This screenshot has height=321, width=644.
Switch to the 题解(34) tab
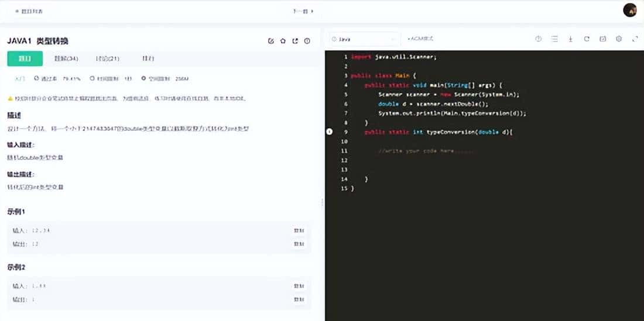66,58
